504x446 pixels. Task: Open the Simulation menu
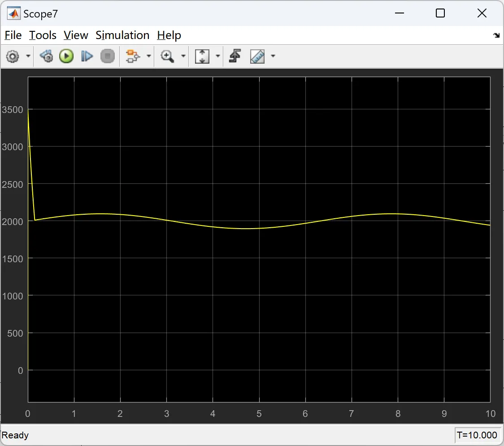coord(122,35)
